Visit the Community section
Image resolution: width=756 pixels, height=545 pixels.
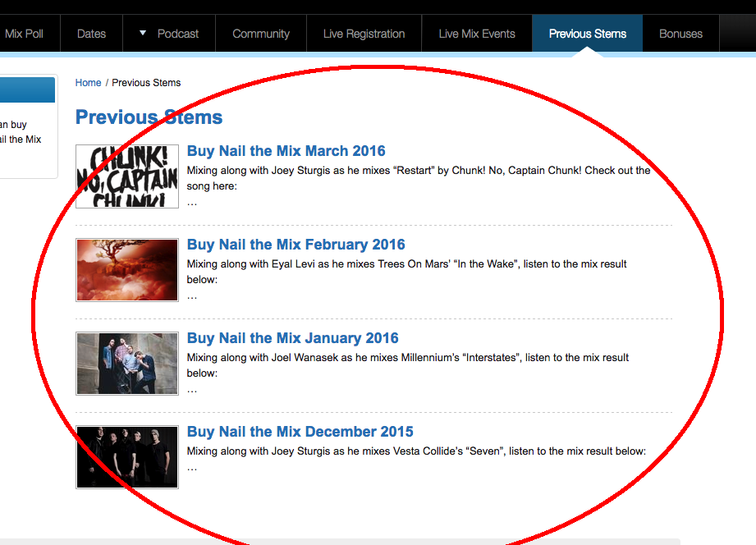[x=261, y=34]
